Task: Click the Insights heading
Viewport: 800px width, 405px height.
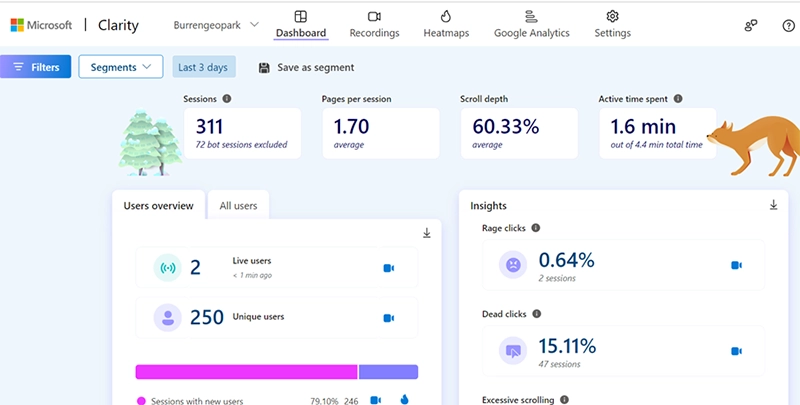Action: click(x=488, y=206)
